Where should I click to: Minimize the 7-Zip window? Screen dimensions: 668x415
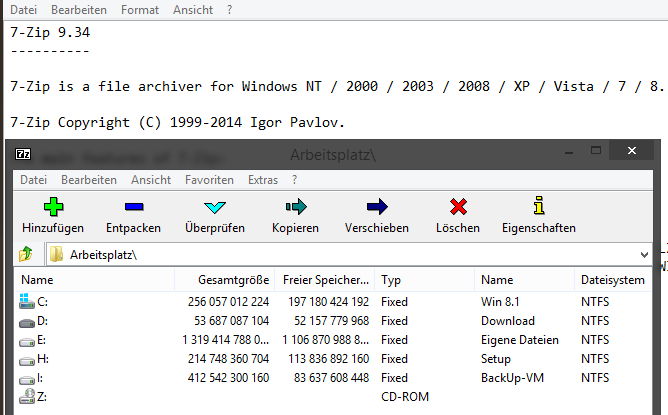[569, 152]
